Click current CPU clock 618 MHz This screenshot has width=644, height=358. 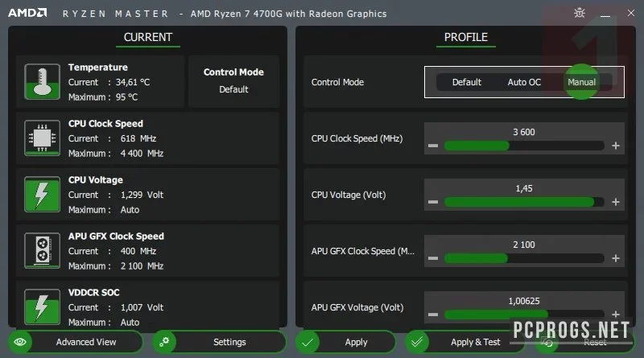138,138
